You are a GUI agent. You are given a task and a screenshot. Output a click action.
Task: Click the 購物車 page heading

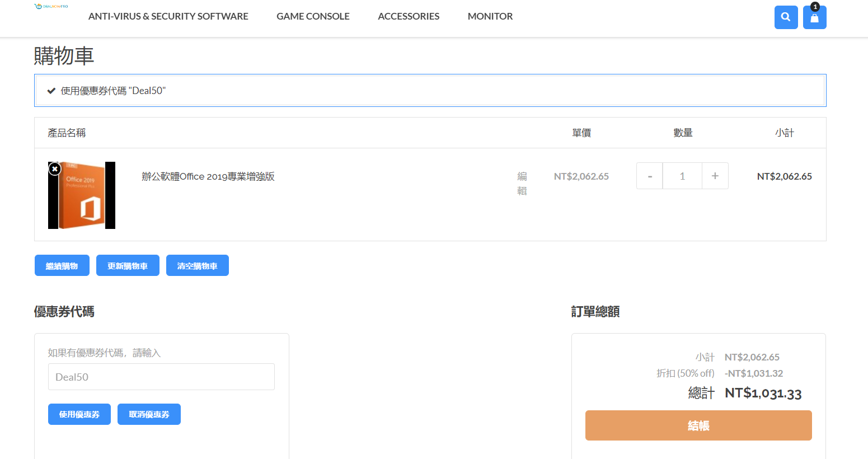tap(64, 56)
